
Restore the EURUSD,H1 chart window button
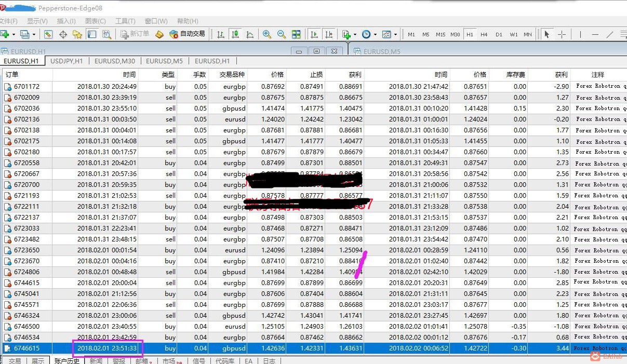pos(316,51)
